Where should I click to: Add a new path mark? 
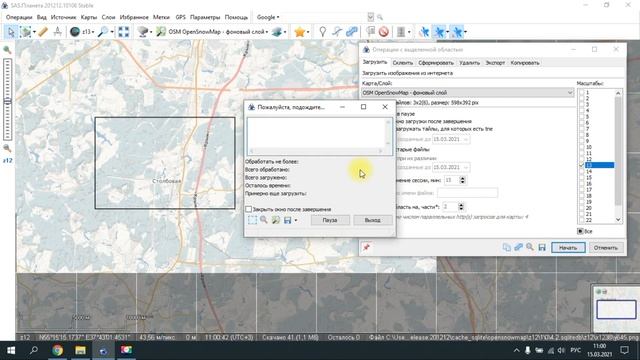[x=337, y=32]
